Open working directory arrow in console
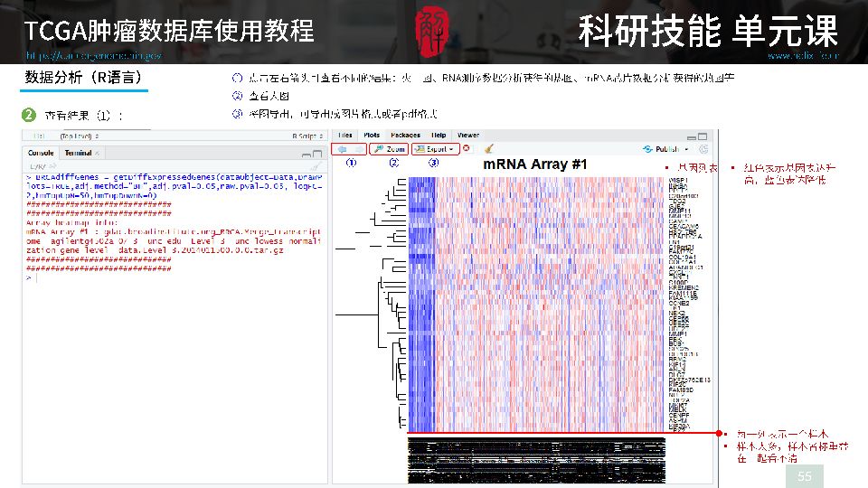 [53, 166]
